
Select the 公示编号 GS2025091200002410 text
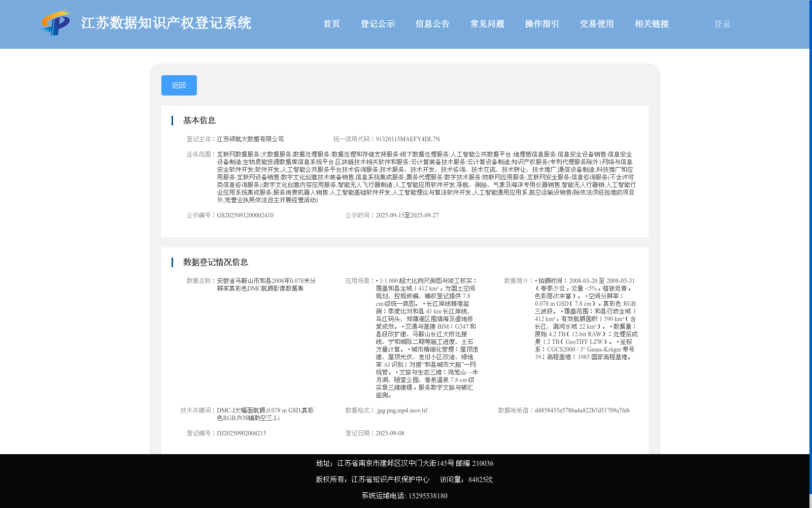[x=245, y=215]
